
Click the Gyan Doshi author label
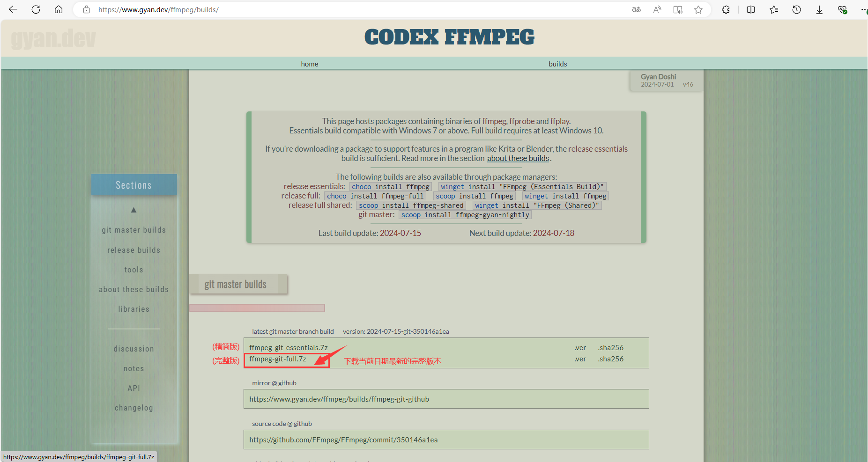point(658,77)
